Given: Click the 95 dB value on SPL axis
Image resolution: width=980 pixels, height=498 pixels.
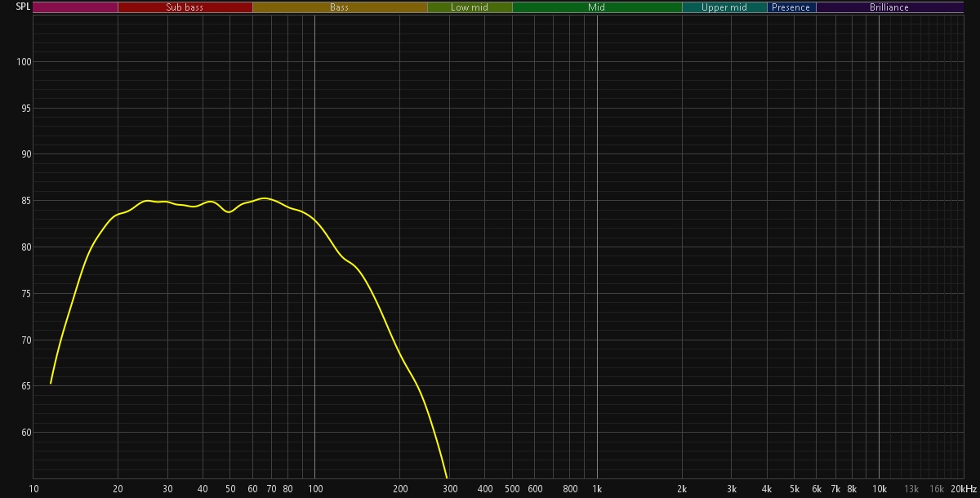Looking at the screenshot, I should 25,108.
